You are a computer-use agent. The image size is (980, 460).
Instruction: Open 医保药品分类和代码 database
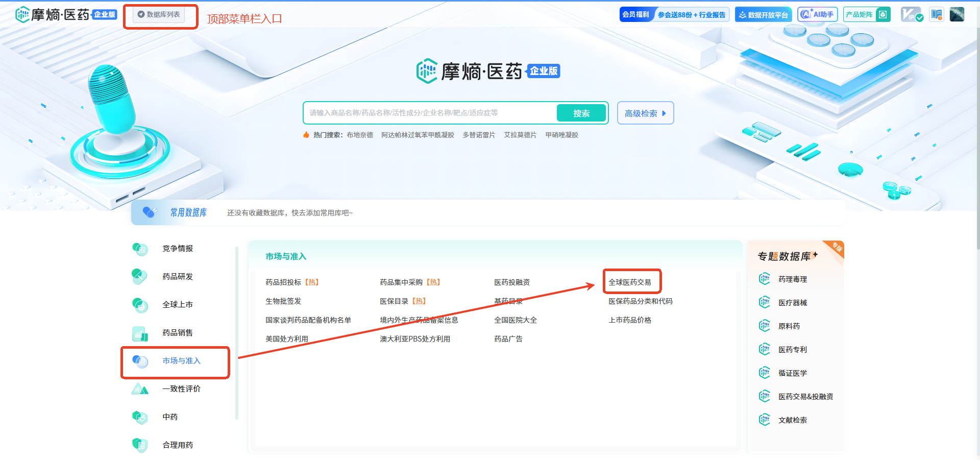pos(641,301)
